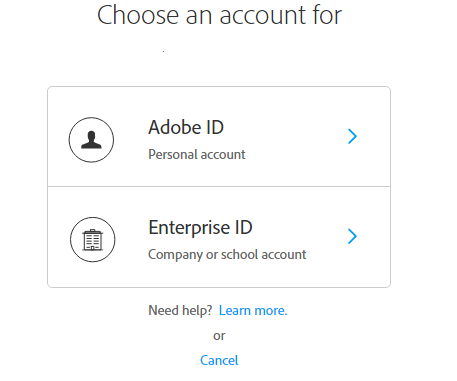
Task: Open the Enterprise ID chevron arrow
Action: (x=352, y=236)
